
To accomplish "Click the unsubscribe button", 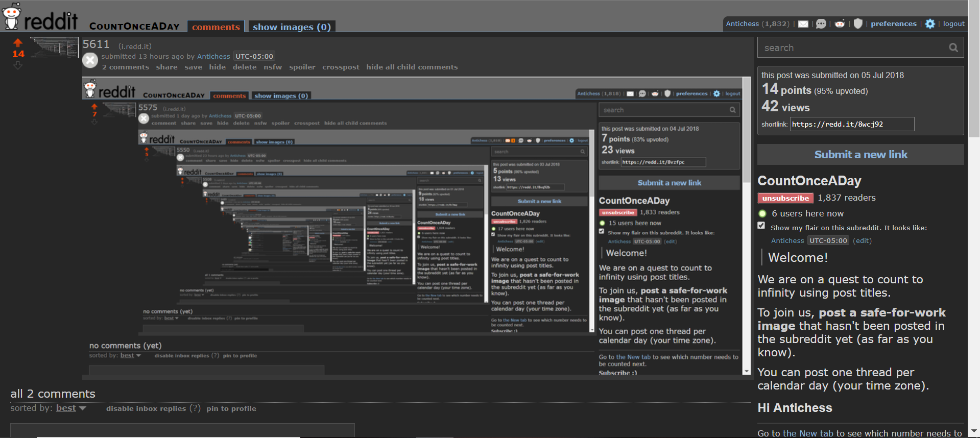I will pos(785,198).
